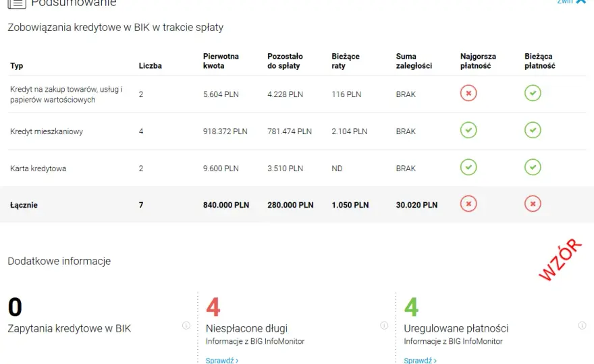Click Najgorsza płatność red X in Łącznie row
This screenshot has width=594, height=364.
tap(468, 204)
